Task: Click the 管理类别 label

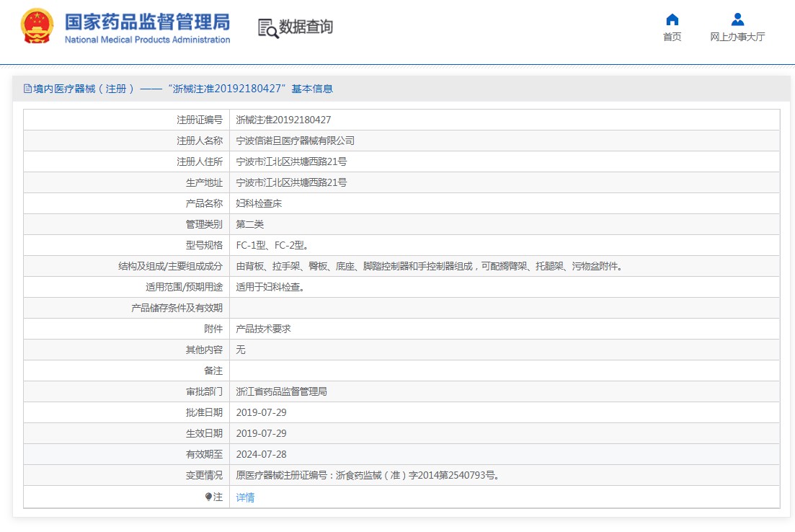Action: [204, 224]
